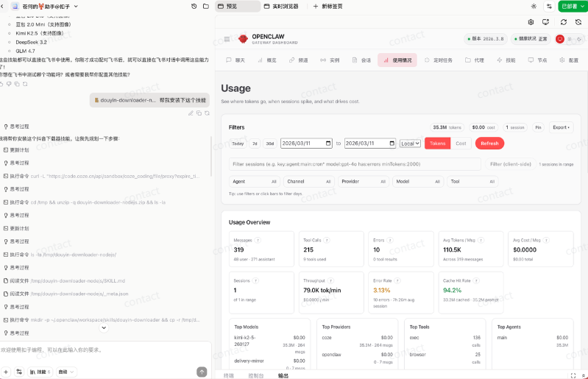Open the OpenClaw hamburger menu
Screen dimensions: 588x379
227,39
